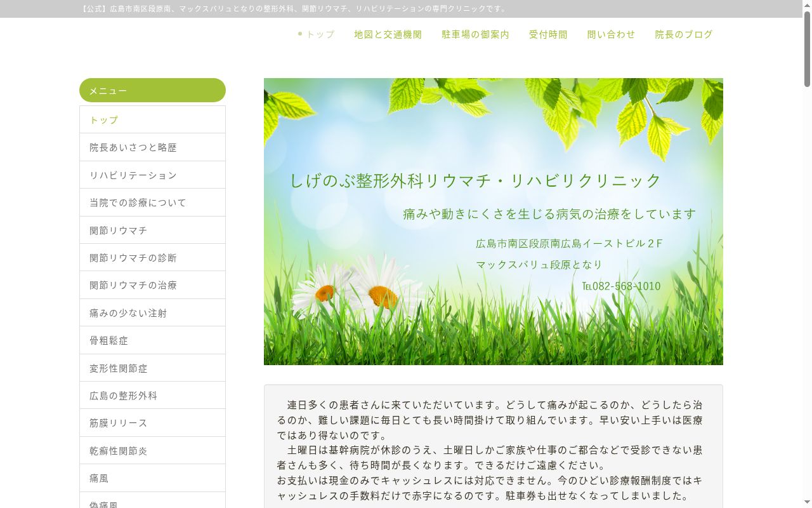Click the paragraph line starting お支払いは現金のみ
The height and width of the screenshot is (508, 812).
[x=490, y=488]
